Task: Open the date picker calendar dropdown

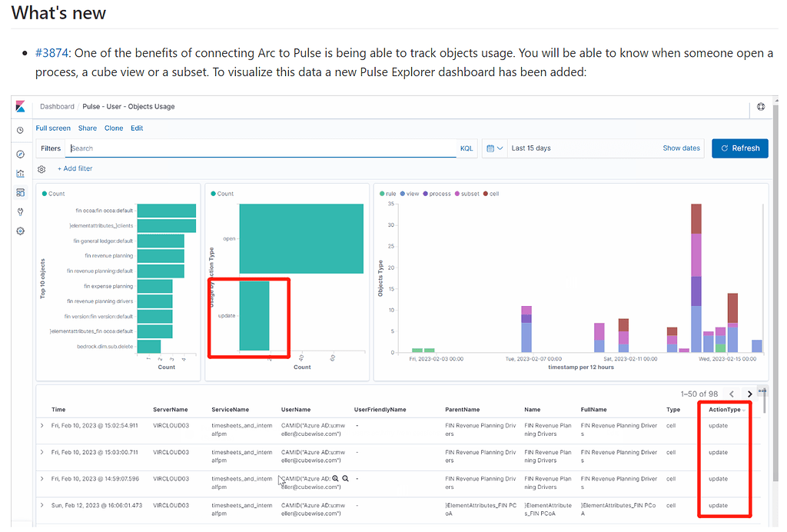Action: click(493, 148)
